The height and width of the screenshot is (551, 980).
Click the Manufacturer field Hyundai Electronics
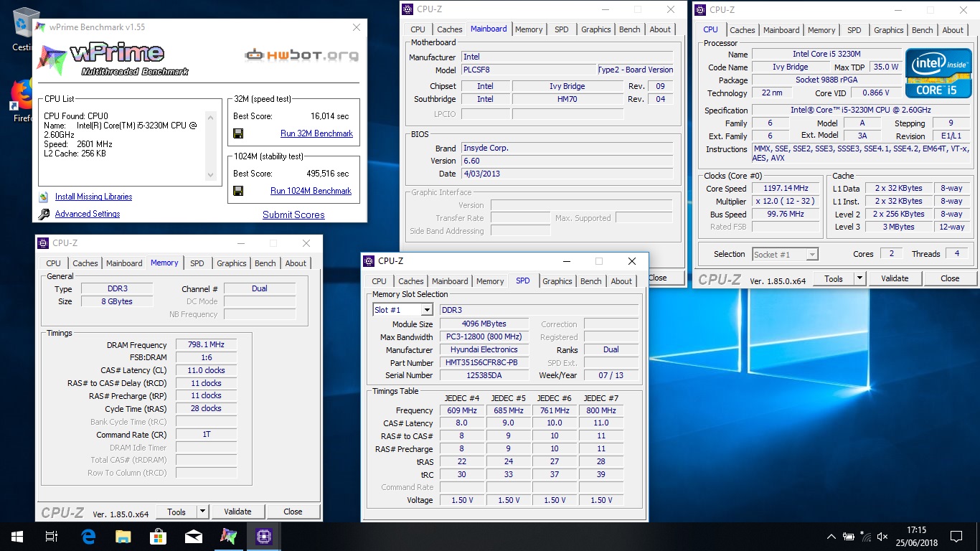(x=484, y=350)
